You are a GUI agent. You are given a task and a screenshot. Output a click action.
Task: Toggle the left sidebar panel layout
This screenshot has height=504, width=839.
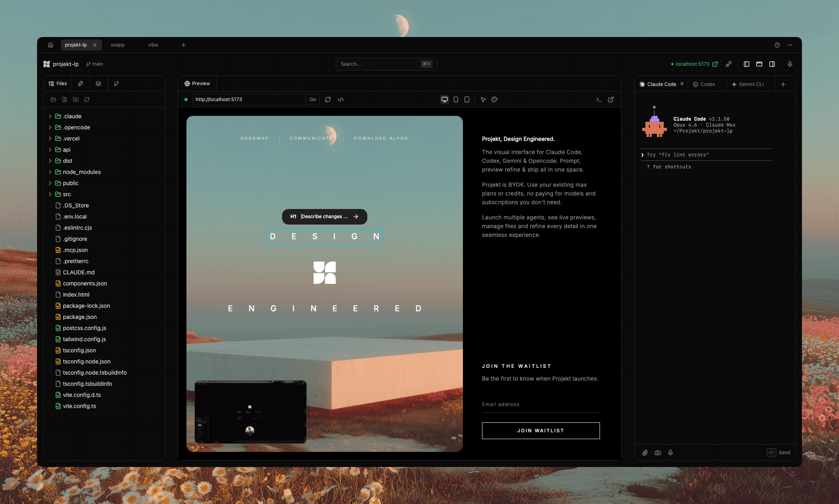click(746, 64)
